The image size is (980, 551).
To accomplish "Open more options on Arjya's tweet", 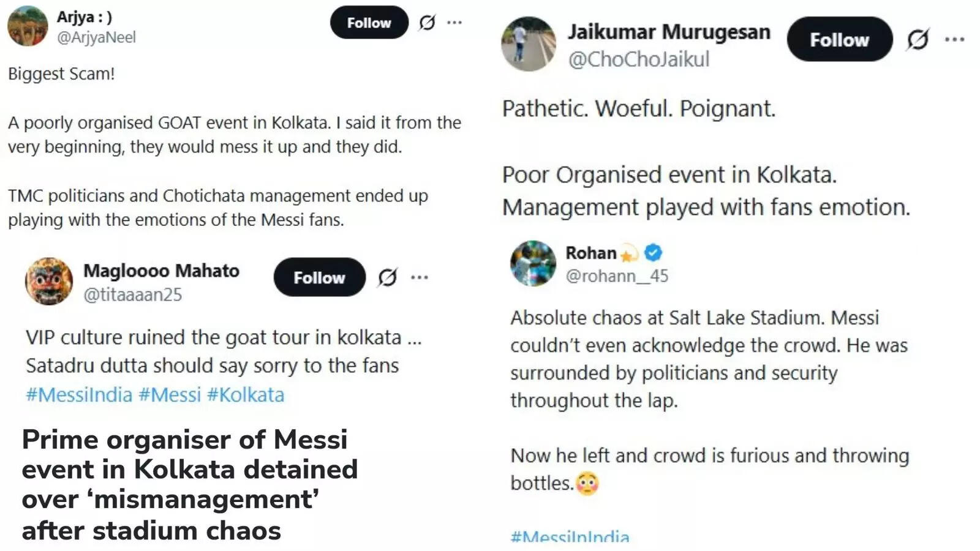I will [454, 23].
